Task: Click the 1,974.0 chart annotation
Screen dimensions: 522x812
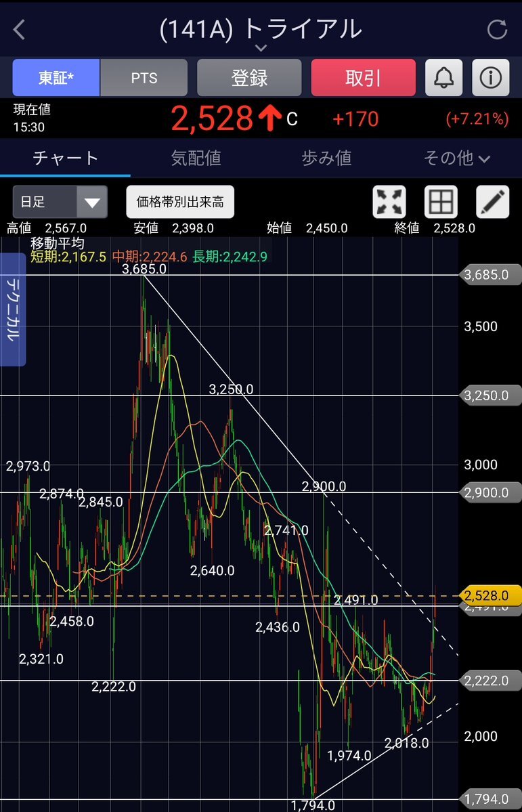Action: [349, 756]
